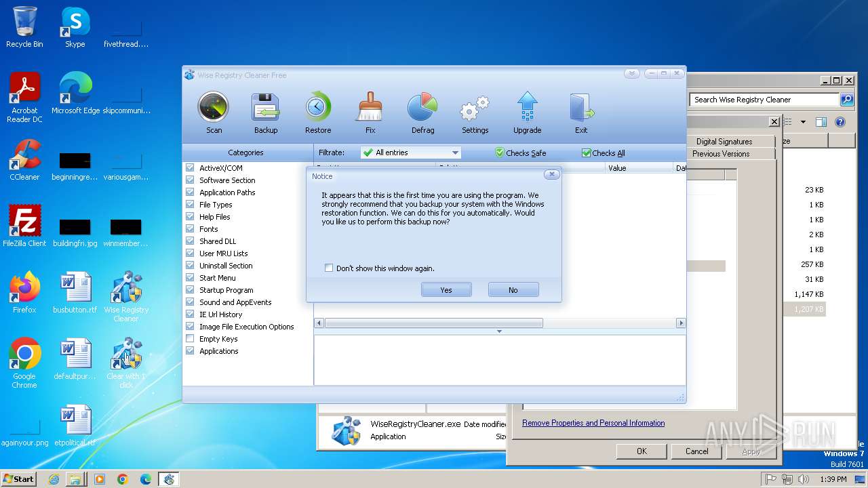Click the Exit door icon
The image size is (868, 488).
581,113
